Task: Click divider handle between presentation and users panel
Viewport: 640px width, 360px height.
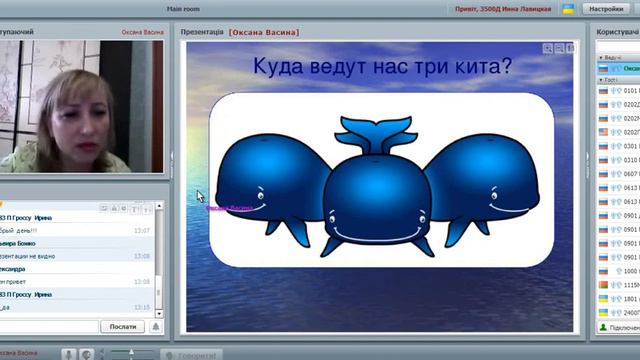Action: click(x=588, y=165)
